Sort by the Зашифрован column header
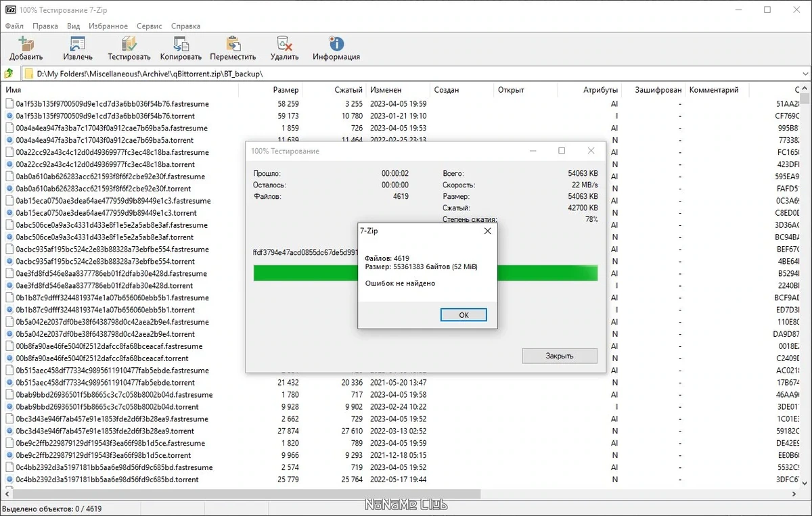 pyautogui.click(x=654, y=89)
